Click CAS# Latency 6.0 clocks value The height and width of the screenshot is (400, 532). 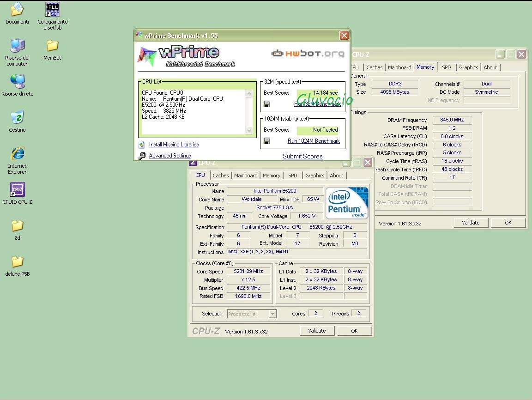tap(452, 136)
